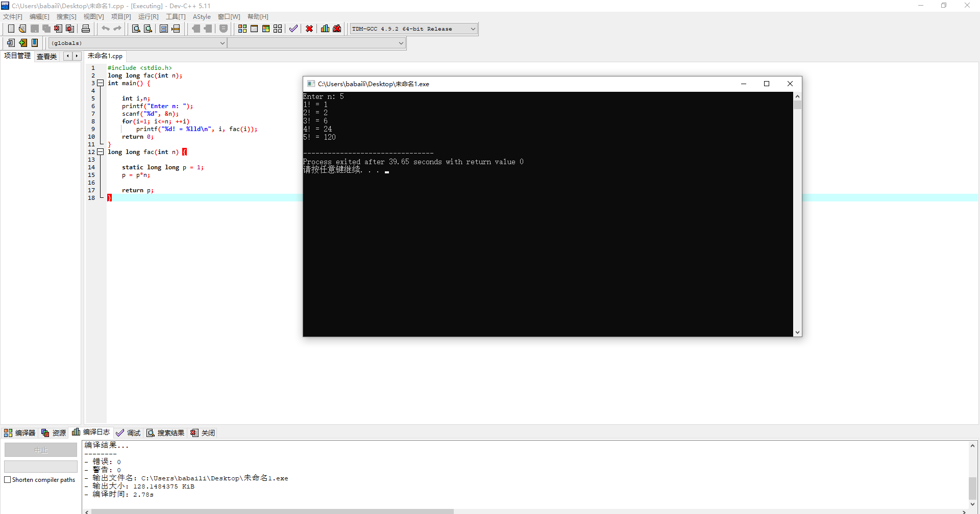
Task: Open the 帮助[H] menu
Action: tap(258, 17)
